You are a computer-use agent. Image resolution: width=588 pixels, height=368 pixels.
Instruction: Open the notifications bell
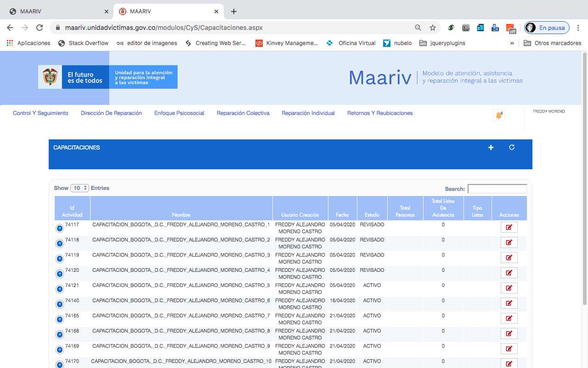498,115
